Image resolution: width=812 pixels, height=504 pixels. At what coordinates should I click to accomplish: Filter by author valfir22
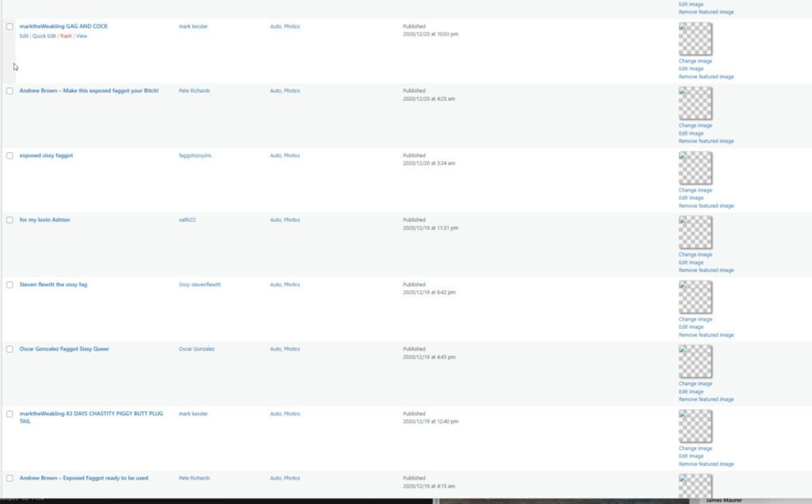tap(187, 220)
